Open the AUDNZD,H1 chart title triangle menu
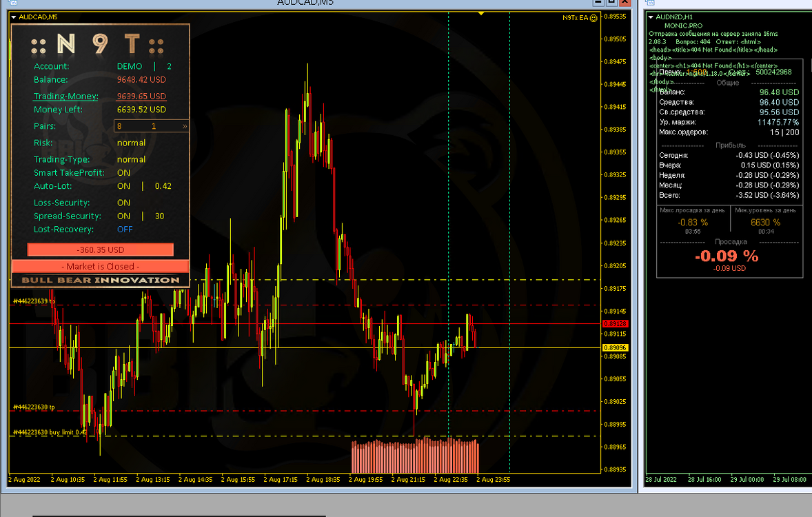The width and height of the screenshot is (812, 517). tap(651, 17)
